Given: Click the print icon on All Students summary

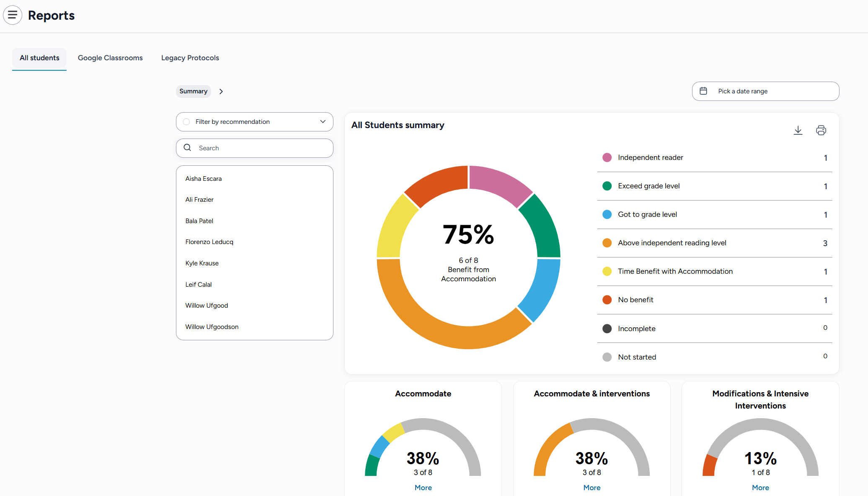Looking at the screenshot, I should tap(821, 130).
